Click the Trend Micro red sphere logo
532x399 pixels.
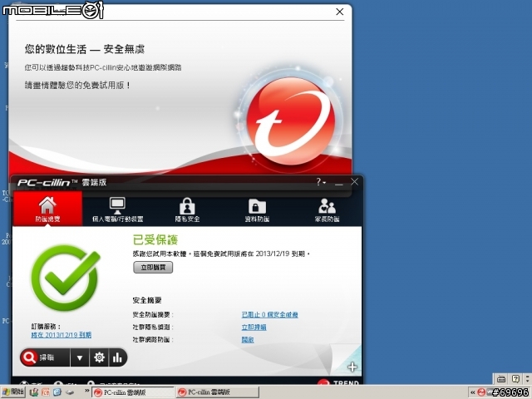click(290, 120)
